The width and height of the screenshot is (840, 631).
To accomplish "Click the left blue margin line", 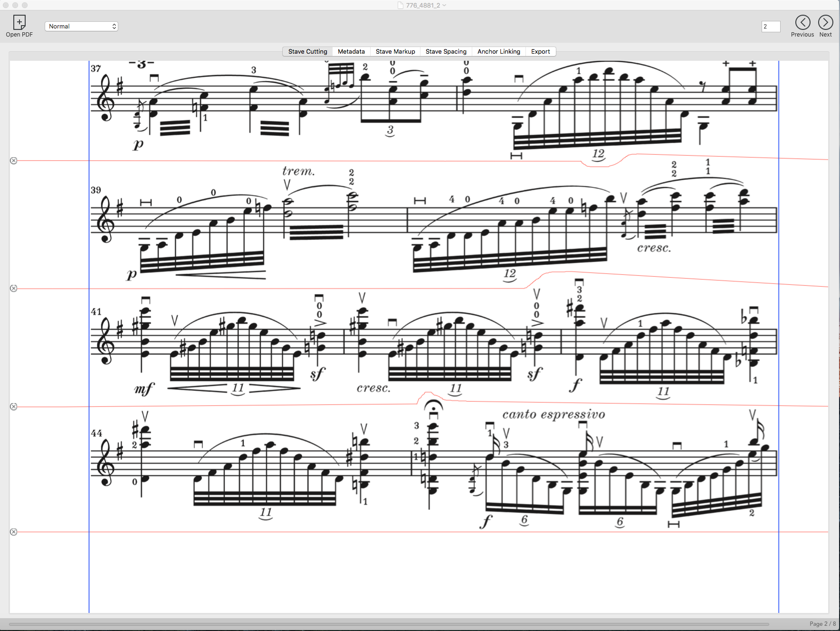I will (x=89, y=332).
